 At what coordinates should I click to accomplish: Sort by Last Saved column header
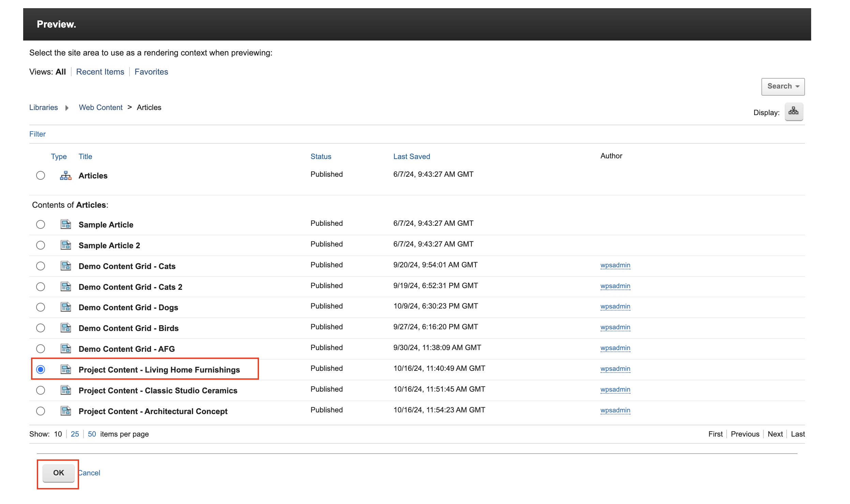click(x=411, y=157)
